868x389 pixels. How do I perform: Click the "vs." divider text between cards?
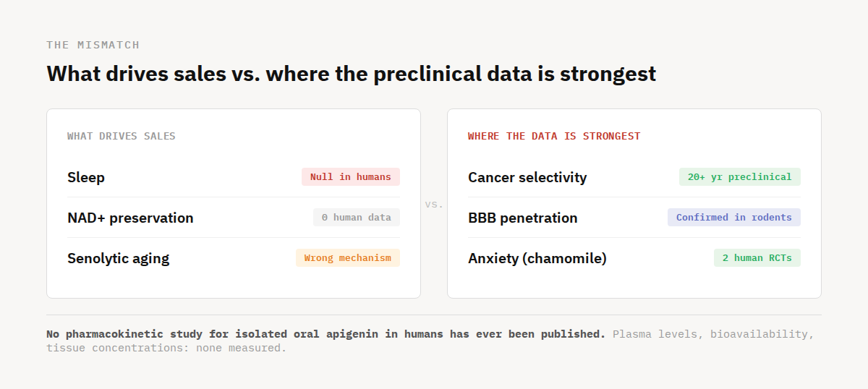click(434, 205)
